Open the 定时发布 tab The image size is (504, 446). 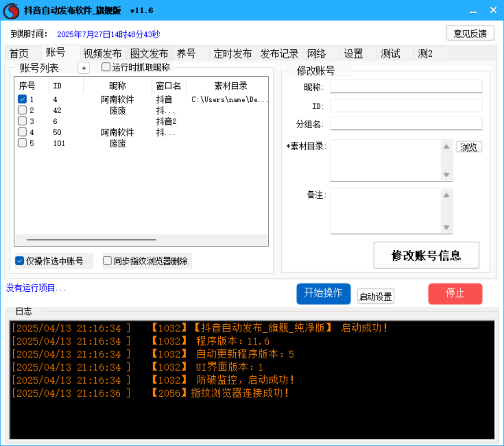[x=233, y=53]
